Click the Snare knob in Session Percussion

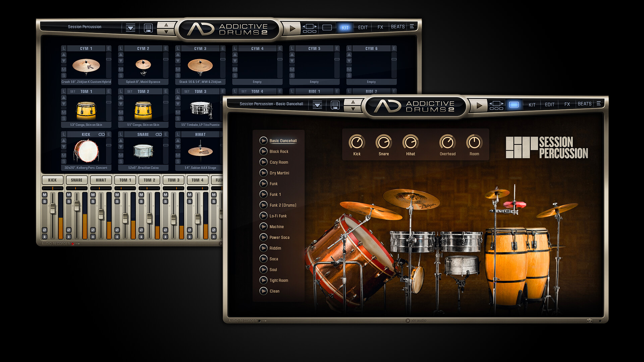pyautogui.click(x=382, y=141)
